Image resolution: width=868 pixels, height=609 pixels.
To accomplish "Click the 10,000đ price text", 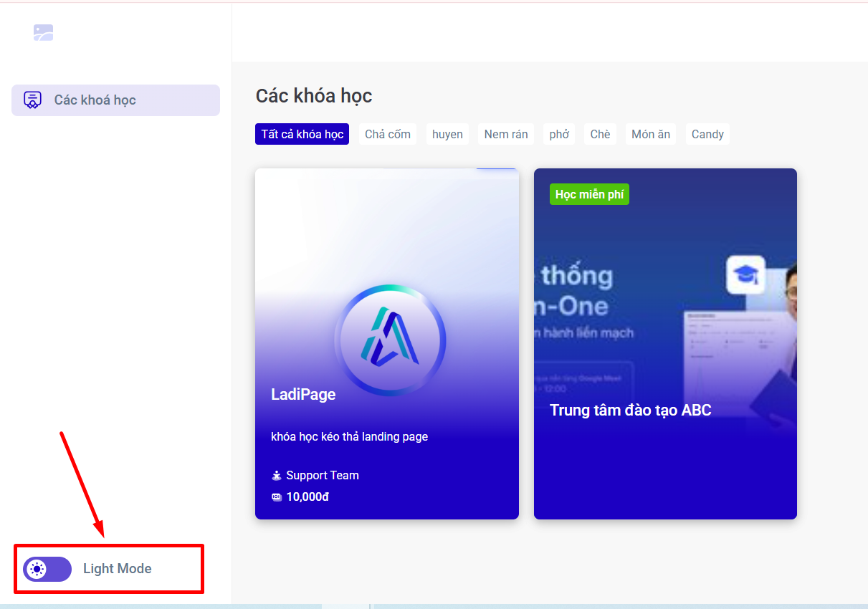I will [x=307, y=497].
